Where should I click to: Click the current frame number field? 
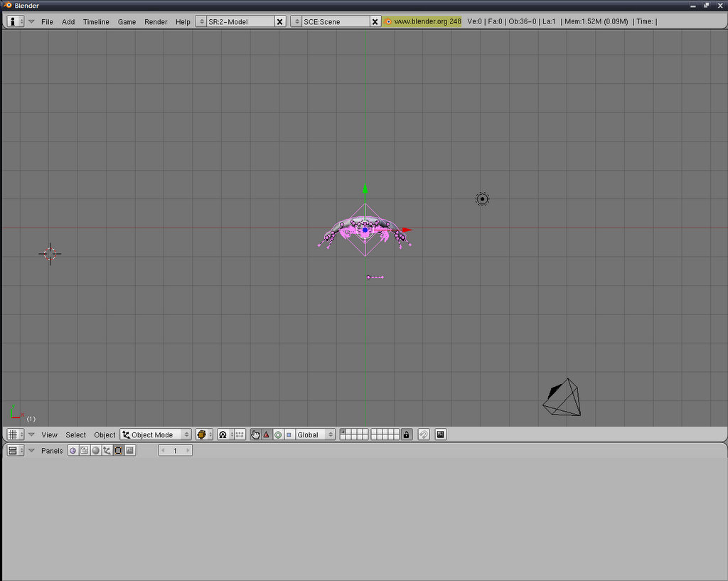175,451
